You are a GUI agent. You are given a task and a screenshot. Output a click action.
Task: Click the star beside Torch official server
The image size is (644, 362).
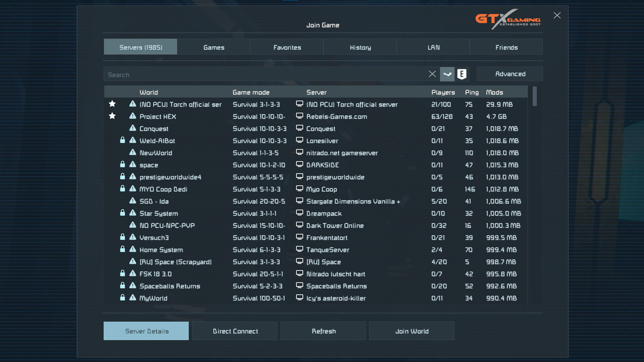click(112, 104)
